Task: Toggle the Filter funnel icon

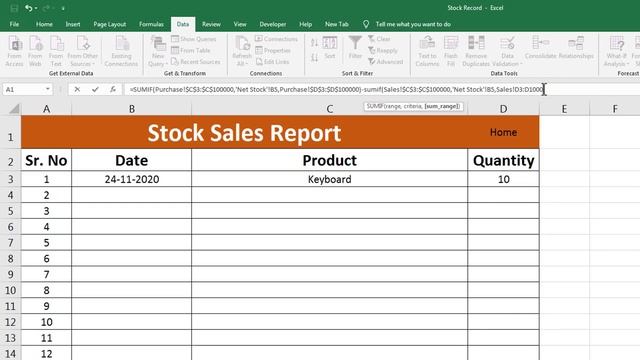Action: pos(355,48)
